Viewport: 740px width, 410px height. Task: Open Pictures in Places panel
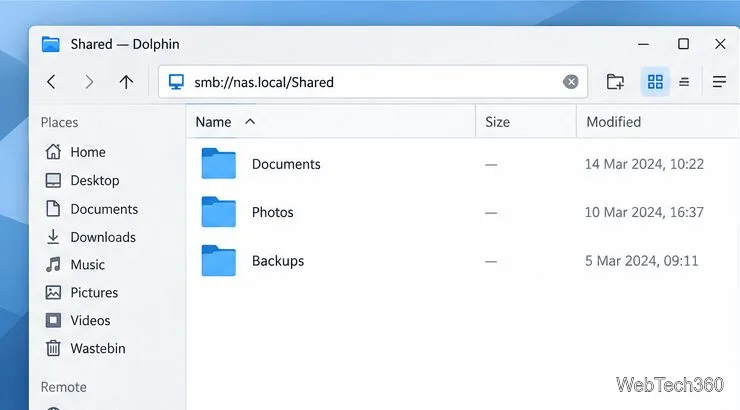coord(82,293)
